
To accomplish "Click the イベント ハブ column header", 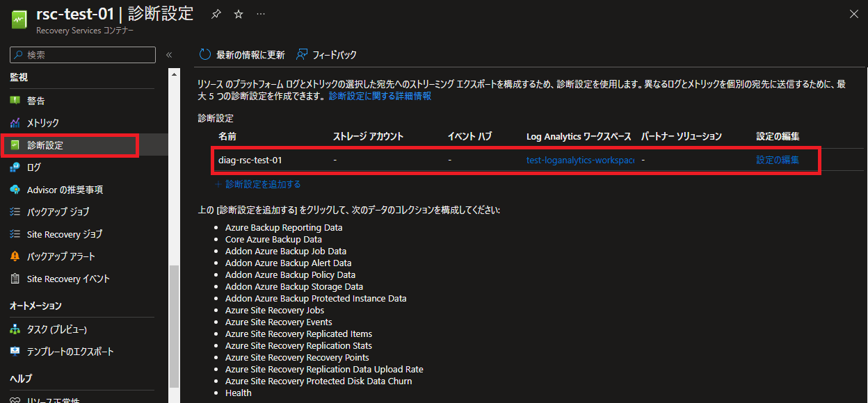I will [x=469, y=136].
